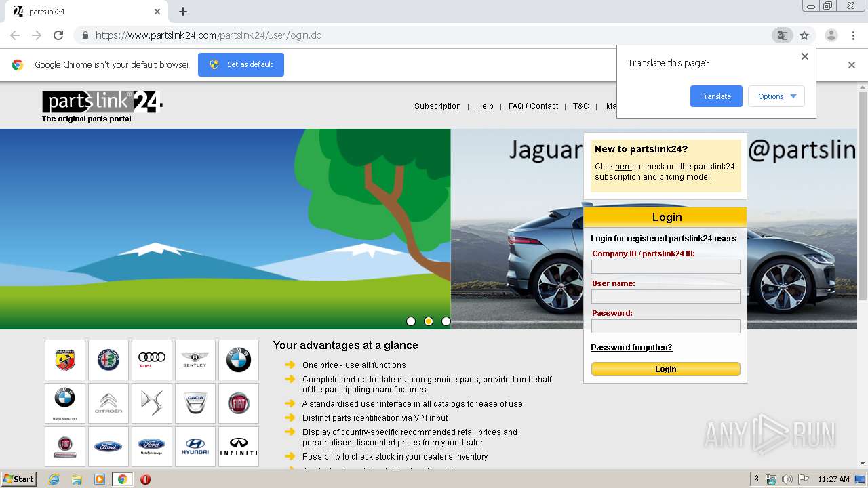This screenshot has height=488, width=868.
Task: Click the volume tray icon
Action: (787, 479)
